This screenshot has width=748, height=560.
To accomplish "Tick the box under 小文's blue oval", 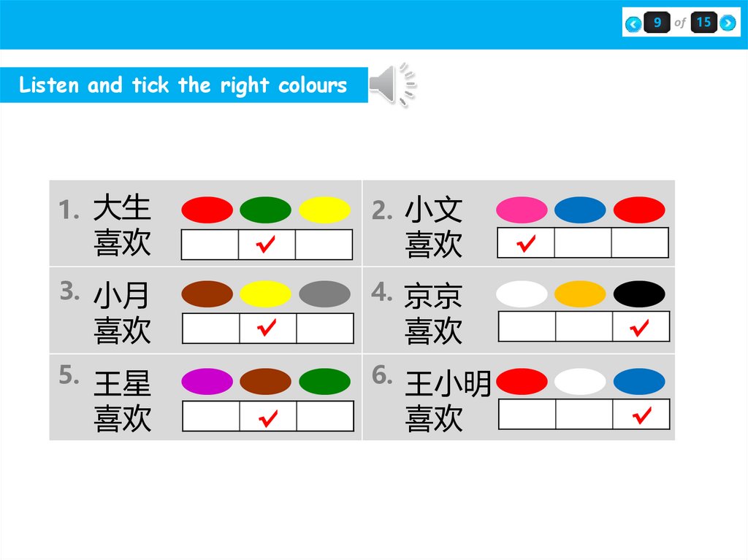I will pyautogui.click(x=582, y=242).
